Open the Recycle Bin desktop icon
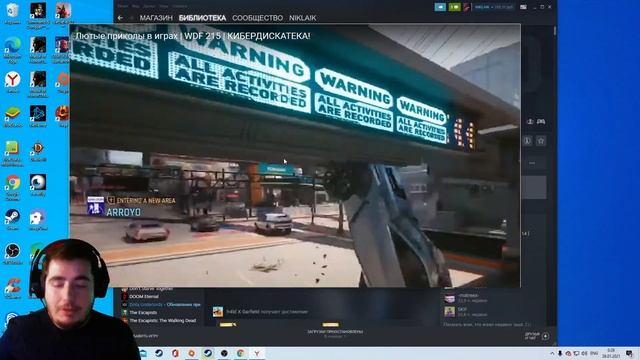 [x=12, y=13]
